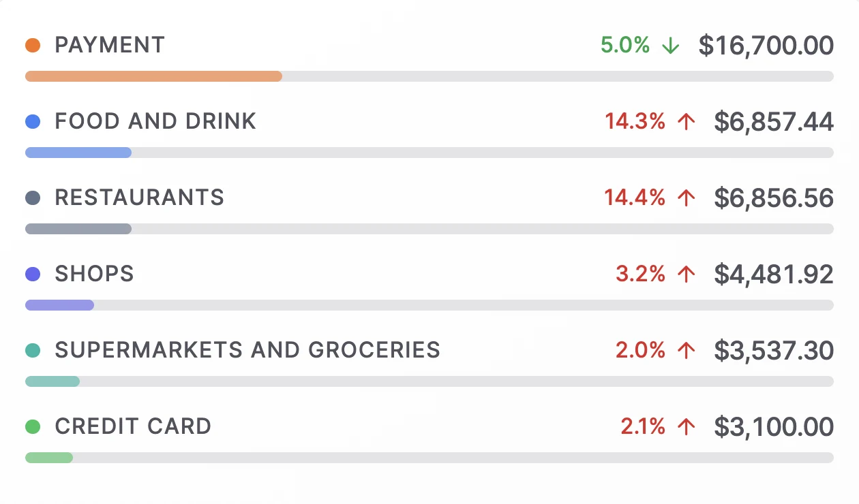
Task: Click the red up arrow next to 14.3%
Action: click(684, 121)
